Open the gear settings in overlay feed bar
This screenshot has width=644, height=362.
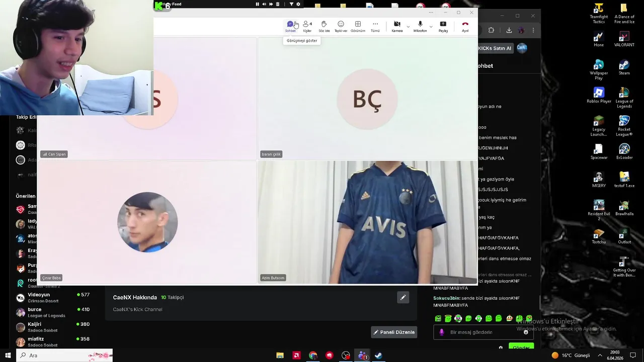coord(298,4)
